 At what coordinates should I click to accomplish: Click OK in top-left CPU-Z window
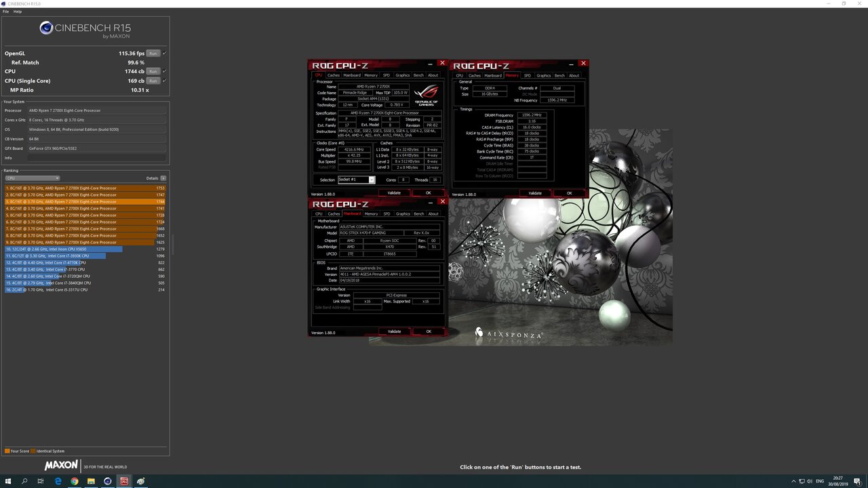point(429,192)
